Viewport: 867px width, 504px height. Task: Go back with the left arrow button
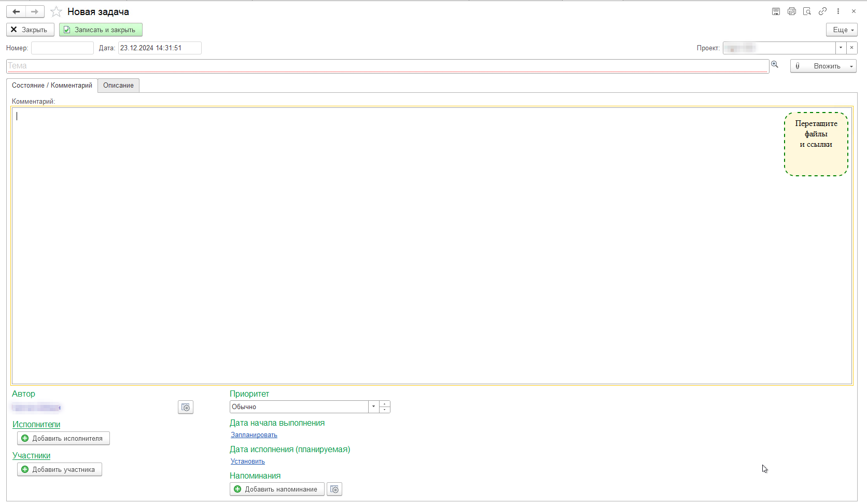16,11
